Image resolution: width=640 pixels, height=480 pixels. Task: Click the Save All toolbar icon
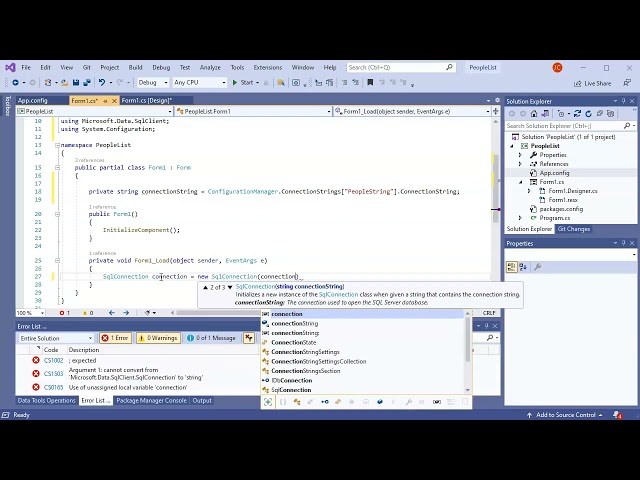click(x=87, y=83)
